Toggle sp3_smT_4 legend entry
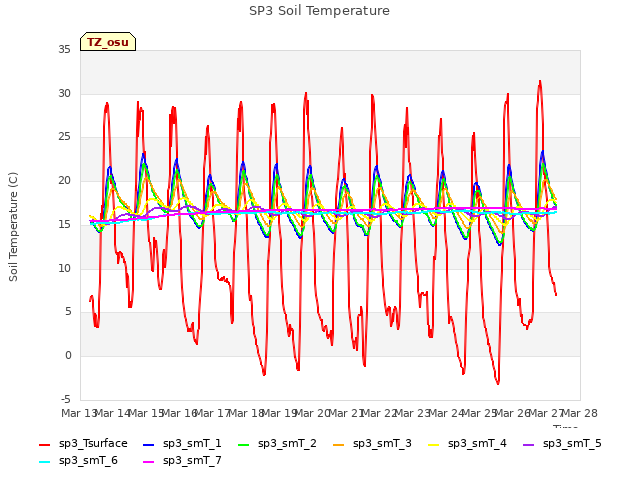Image resolution: width=640 pixels, height=480 pixels. (x=467, y=444)
